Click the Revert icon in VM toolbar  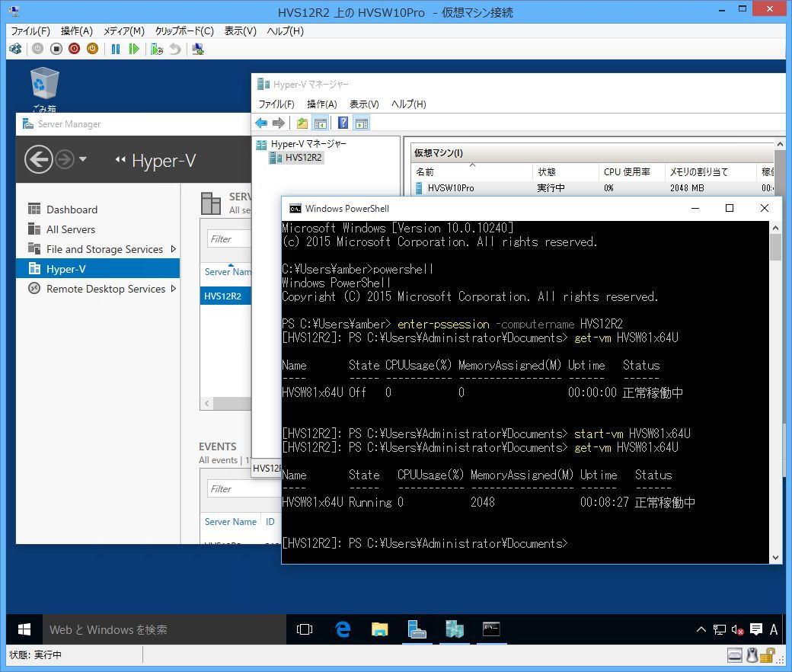pyautogui.click(x=174, y=49)
